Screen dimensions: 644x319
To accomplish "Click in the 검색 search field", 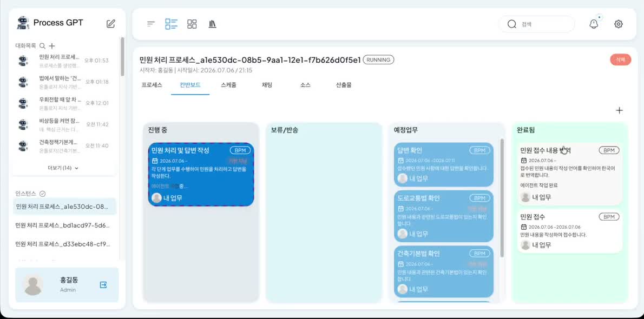I will click(x=536, y=24).
